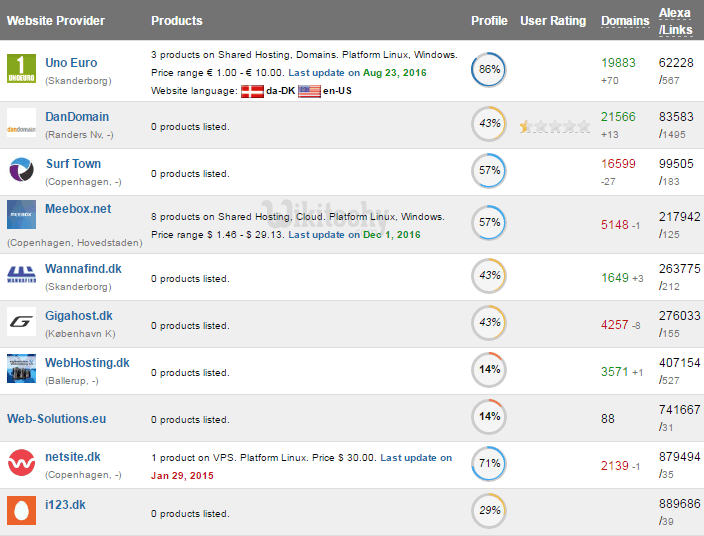Click Alexa rank 83583

(x=676, y=117)
